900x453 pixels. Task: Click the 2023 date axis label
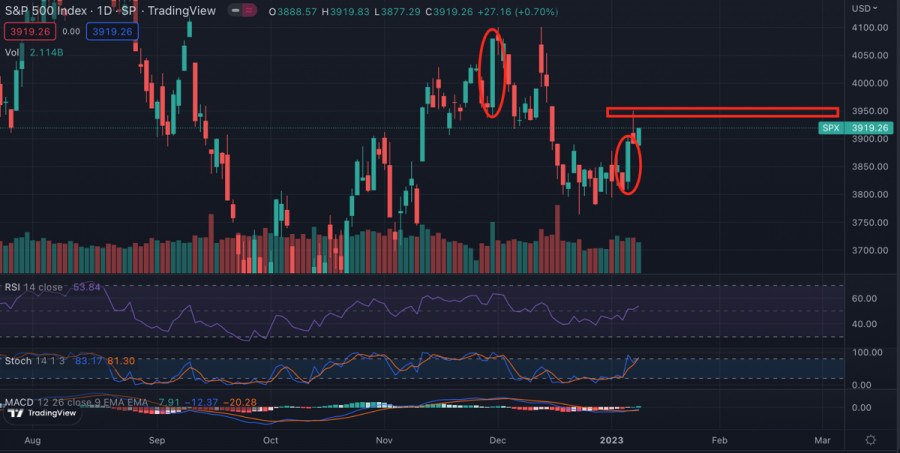coord(611,440)
